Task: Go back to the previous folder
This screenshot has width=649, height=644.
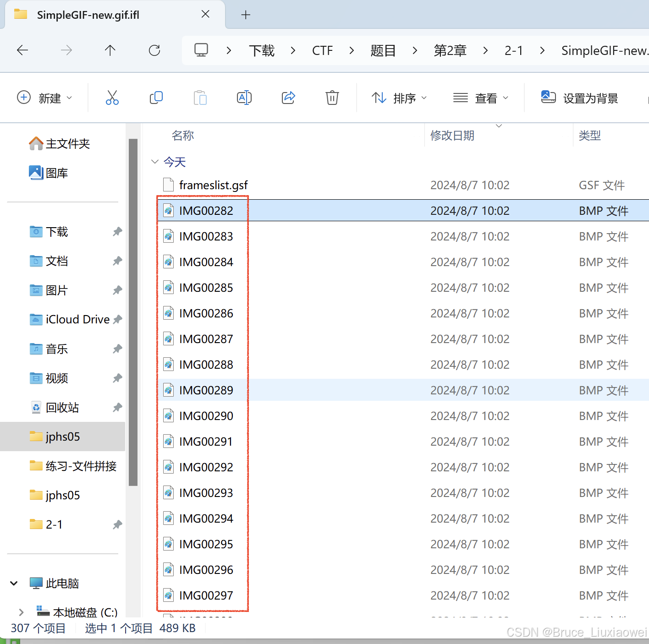Action: click(x=22, y=50)
